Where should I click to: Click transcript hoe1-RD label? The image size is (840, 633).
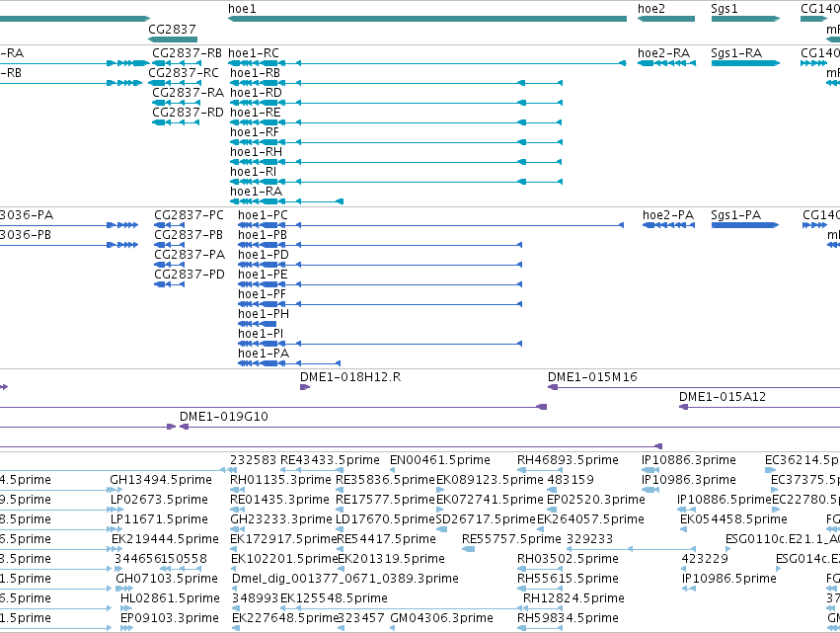click(256, 93)
